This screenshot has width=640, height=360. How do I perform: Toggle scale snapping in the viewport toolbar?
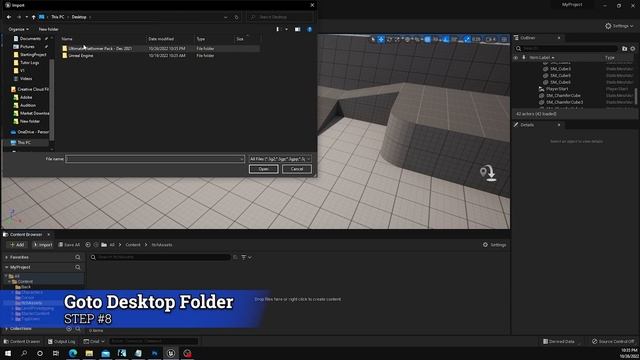point(467,39)
